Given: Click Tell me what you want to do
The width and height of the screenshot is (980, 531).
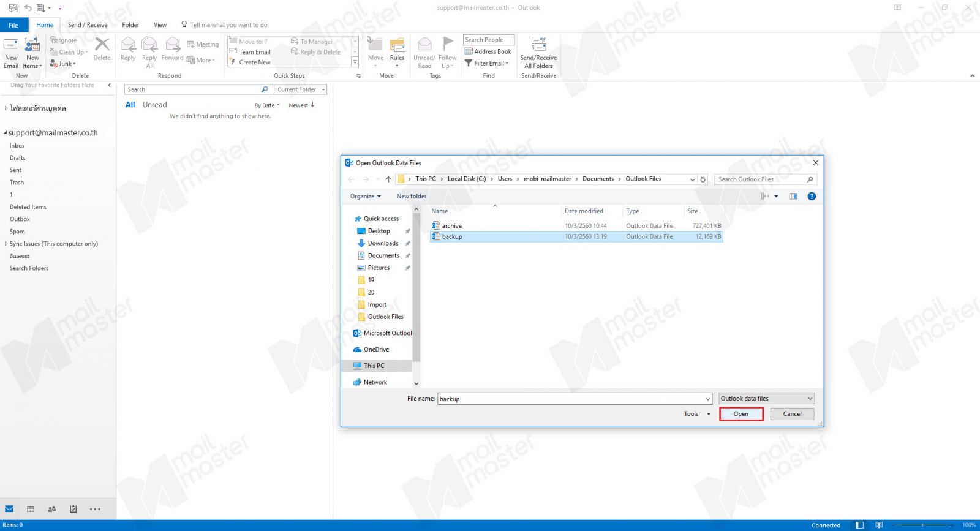Looking at the screenshot, I should (228, 25).
